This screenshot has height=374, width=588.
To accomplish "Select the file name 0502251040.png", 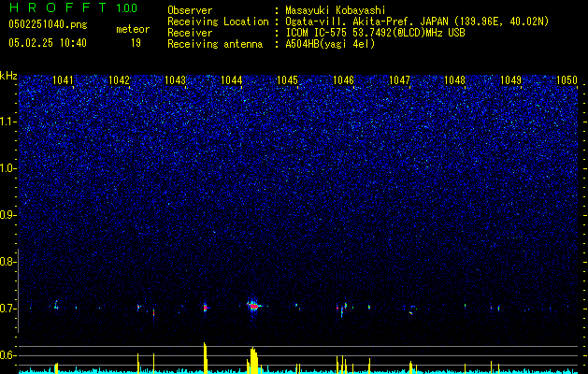I will (x=48, y=24).
